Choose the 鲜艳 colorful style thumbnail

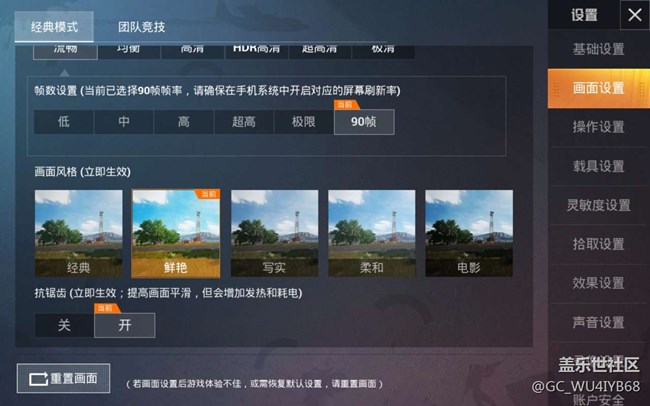[176, 233]
